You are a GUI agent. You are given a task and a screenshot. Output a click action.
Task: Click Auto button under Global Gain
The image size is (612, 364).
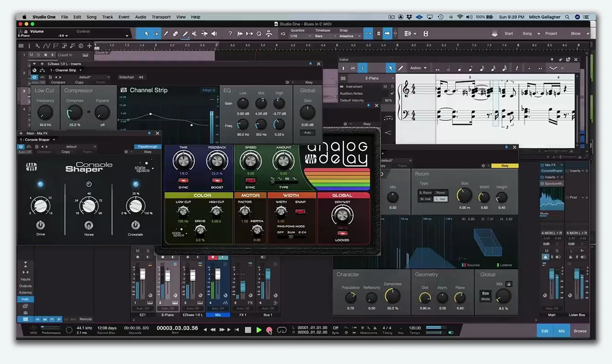pos(307,133)
